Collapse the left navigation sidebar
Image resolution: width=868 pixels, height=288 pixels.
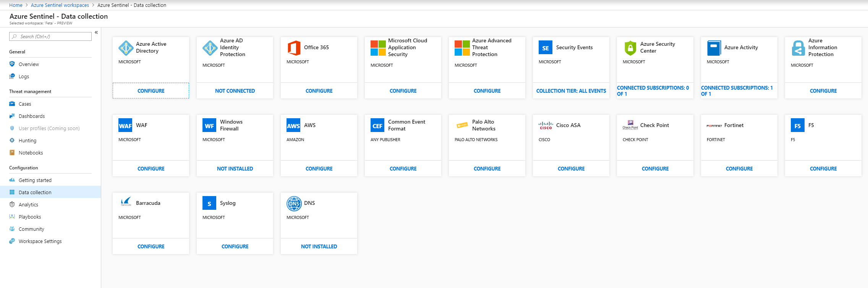pyautogui.click(x=96, y=32)
